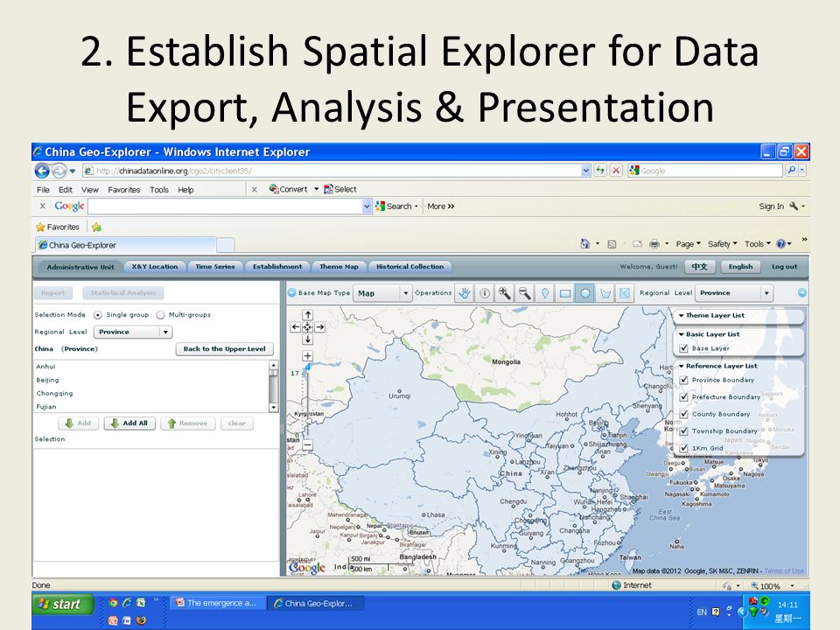840x630 pixels.
Task: Toggle the Prefecture Boundary checkbox
Action: click(683, 397)
